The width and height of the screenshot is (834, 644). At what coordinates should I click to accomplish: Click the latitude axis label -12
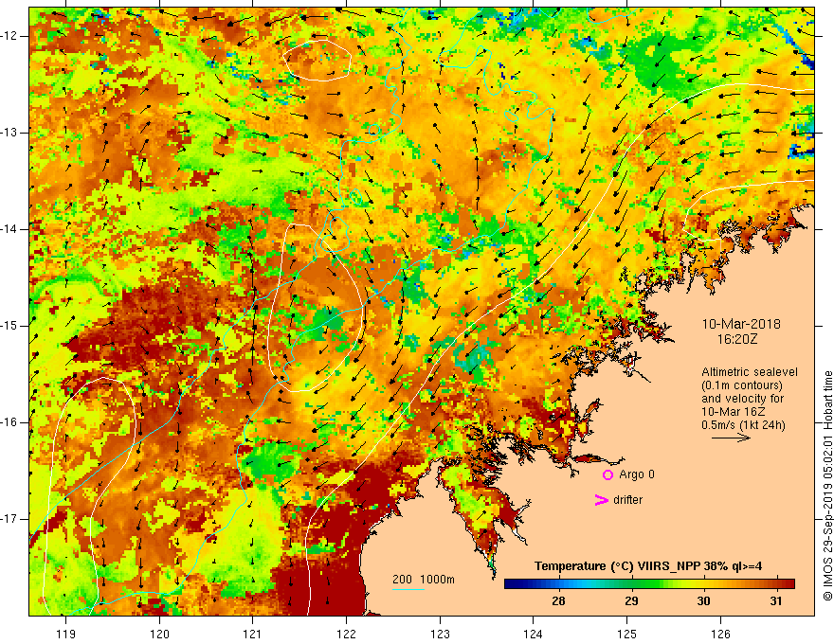(x=9, y=36)
